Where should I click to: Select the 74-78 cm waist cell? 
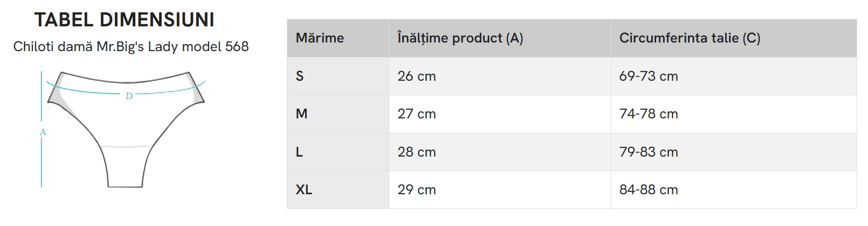[x=649, y=114]
